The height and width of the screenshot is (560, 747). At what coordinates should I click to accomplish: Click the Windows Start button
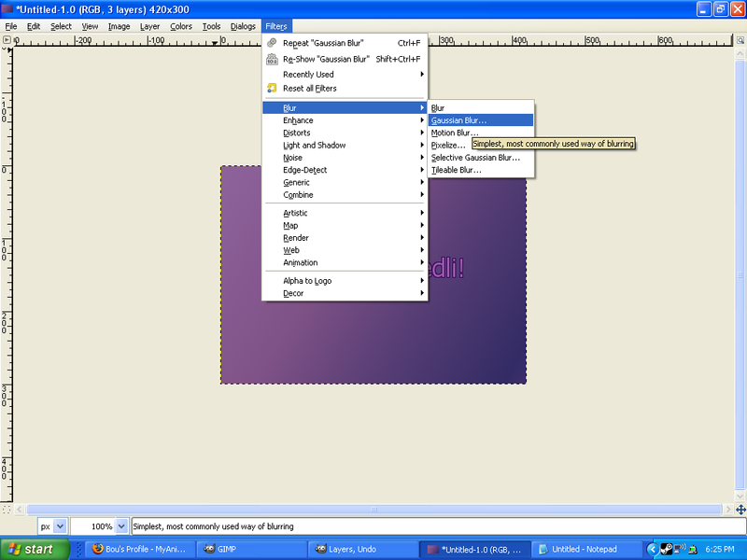35,549
